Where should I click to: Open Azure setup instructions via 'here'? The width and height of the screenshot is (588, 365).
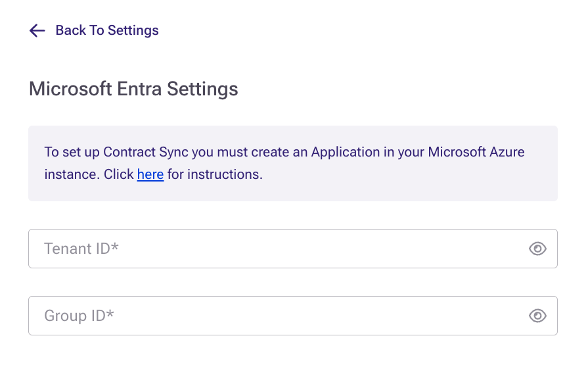[150, 175]
